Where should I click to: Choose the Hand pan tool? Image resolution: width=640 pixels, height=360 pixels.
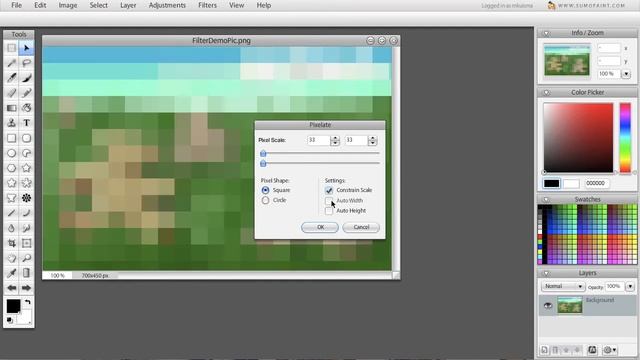tap(11, 258)
